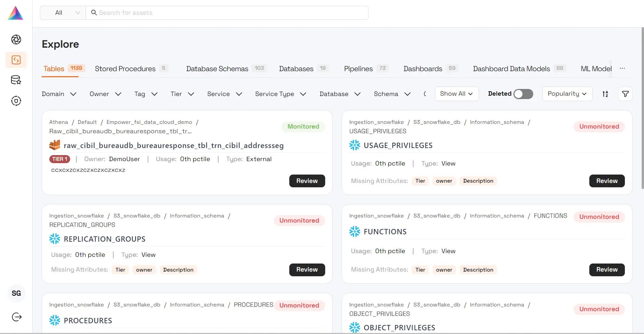The image size is (644, 334).
Task: Open raw_cibil_bureaudb_bureauresponse table title link
Action: coord(174,145)
